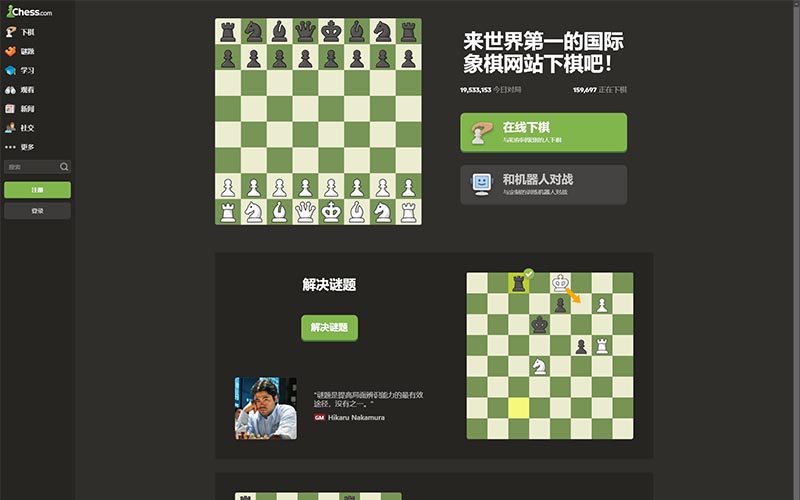Open the 观看 (Watch) binoculars item

20,90
